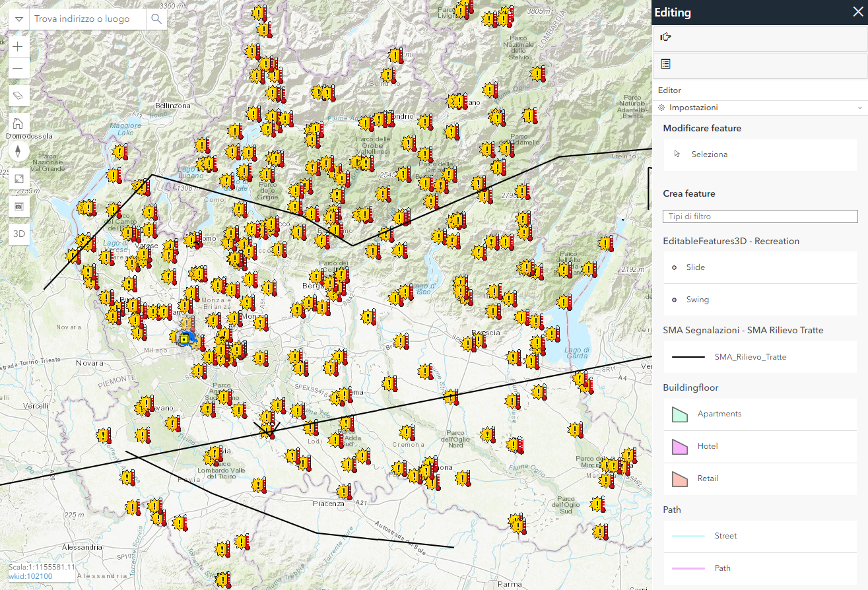This screenshot has width=868, height=590.
Task: Click the Path group heading
Action: [x=672, y=509]
